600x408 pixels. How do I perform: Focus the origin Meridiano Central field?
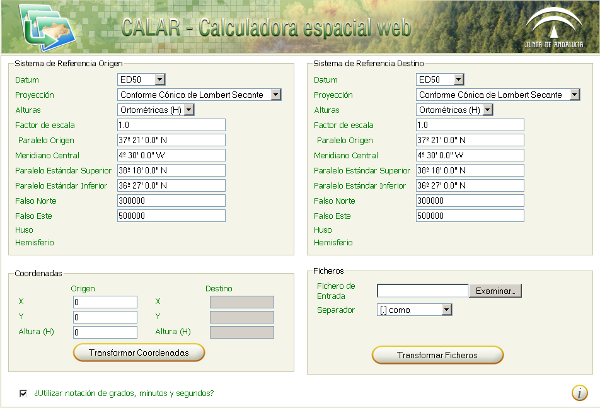click(171, 155)
